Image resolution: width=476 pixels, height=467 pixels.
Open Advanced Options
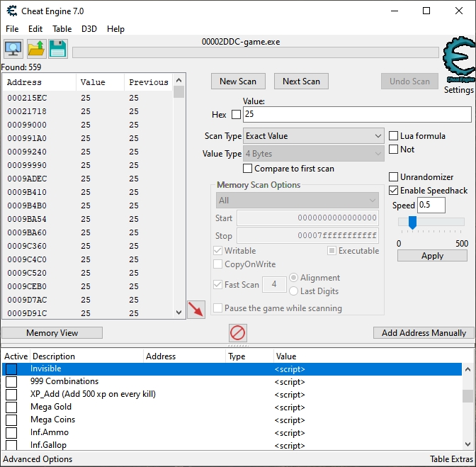tap(38, 458)
